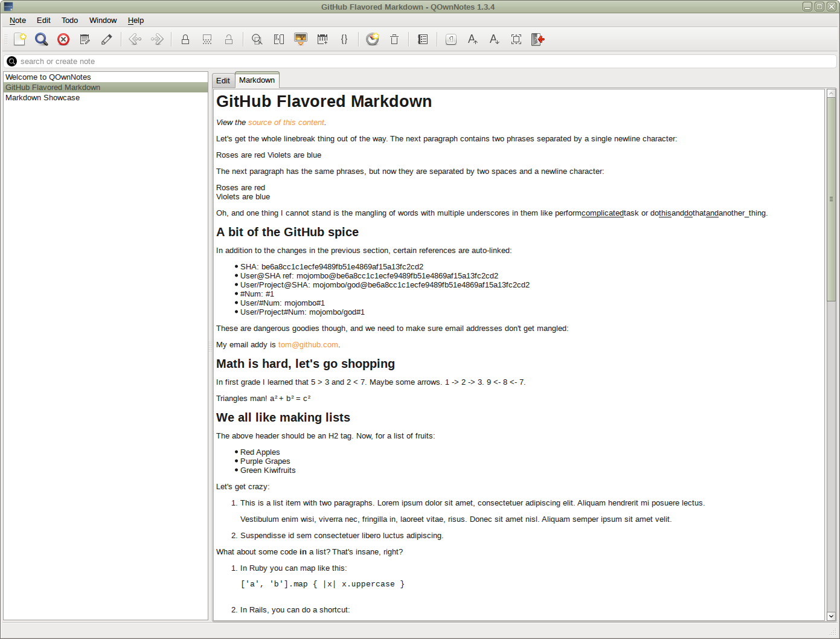This screenshot has width=840, height=639.
Task: Select the Welcome to QOwnNotes note
Action: [x=106, y=77]
